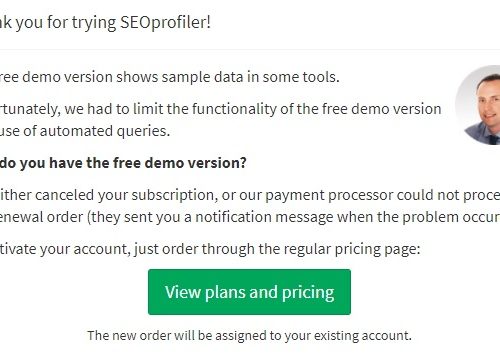Click the 'activate your account' instruction line
500x363 pixels.
(210, 249)
